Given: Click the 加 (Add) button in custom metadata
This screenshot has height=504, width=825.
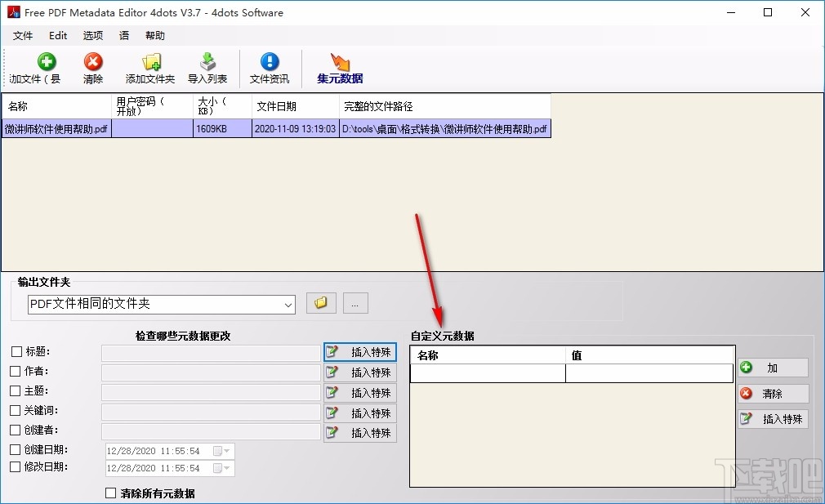Looking at the screenshot, I should [x=772, y=368].
